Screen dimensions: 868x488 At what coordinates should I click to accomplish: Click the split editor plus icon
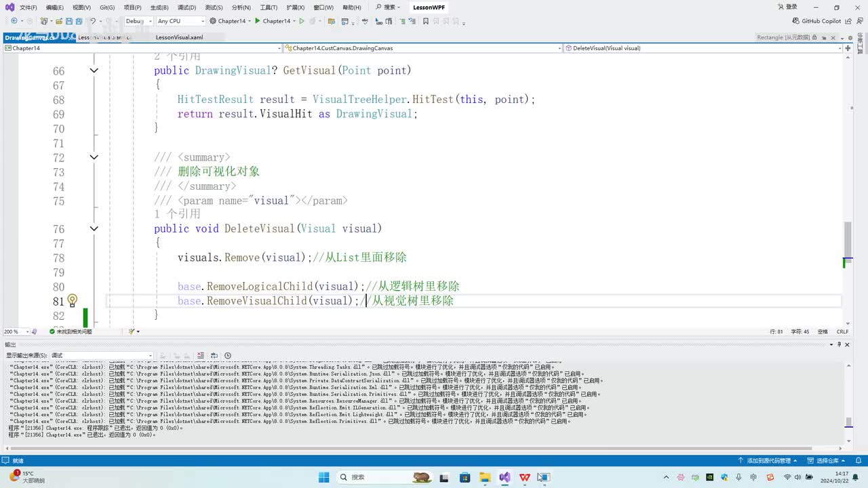point(847,48)
